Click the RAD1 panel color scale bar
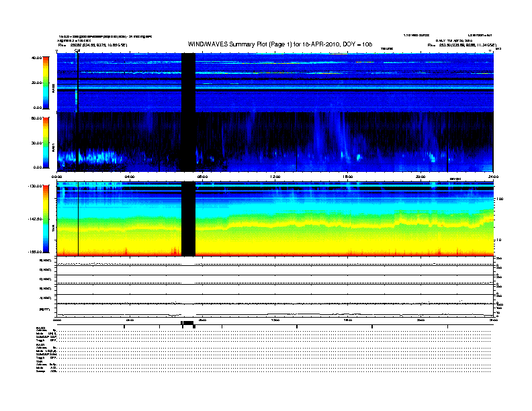532x411 pixels. click(46, 143)
